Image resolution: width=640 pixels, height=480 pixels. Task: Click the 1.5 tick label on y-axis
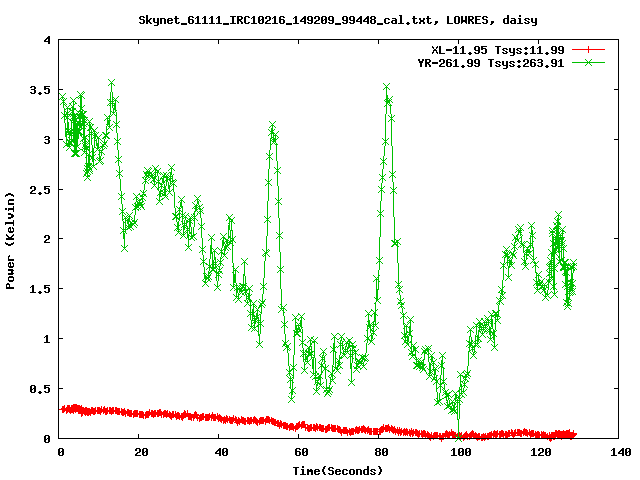42,289
